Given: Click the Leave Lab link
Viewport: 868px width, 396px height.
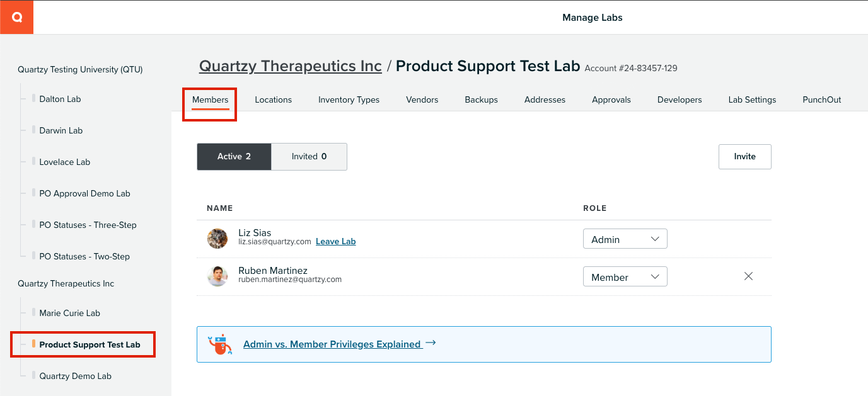Looking at the screenshot, I should 335,242.
